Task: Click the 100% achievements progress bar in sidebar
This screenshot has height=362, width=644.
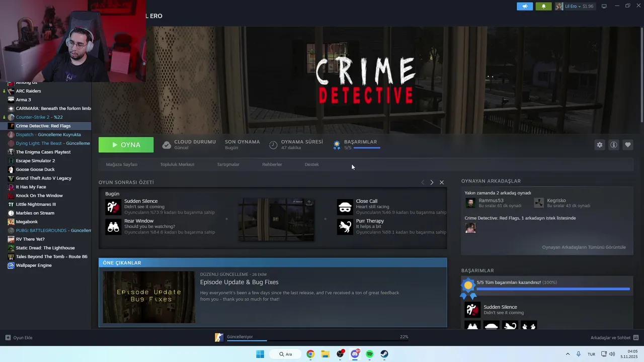Action: tap(553, 289)
